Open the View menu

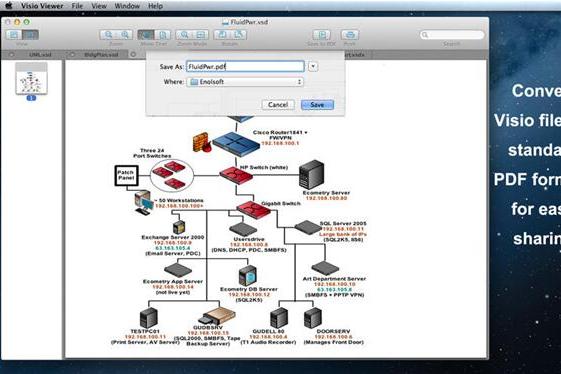coord(99,6)
